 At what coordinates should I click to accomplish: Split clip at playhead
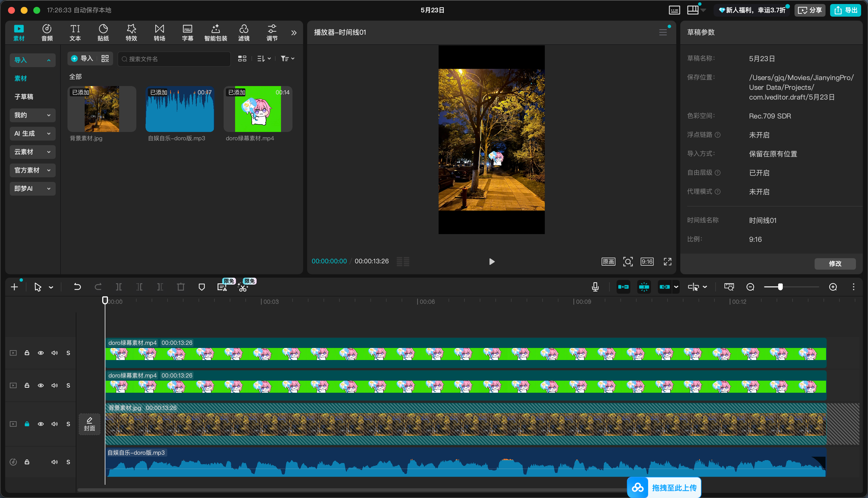pos(119,287)
